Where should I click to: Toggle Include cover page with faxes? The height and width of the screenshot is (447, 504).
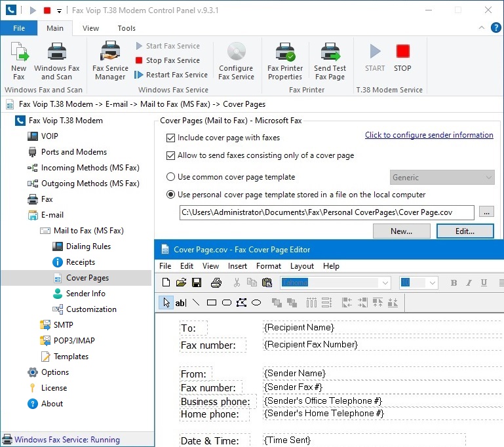tap(170, 138)
